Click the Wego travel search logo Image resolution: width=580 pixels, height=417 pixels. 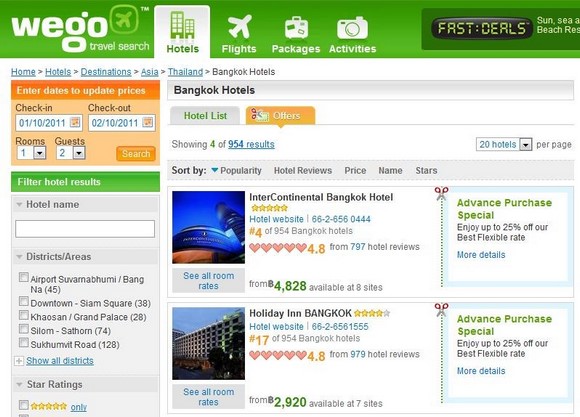point(80,29)
